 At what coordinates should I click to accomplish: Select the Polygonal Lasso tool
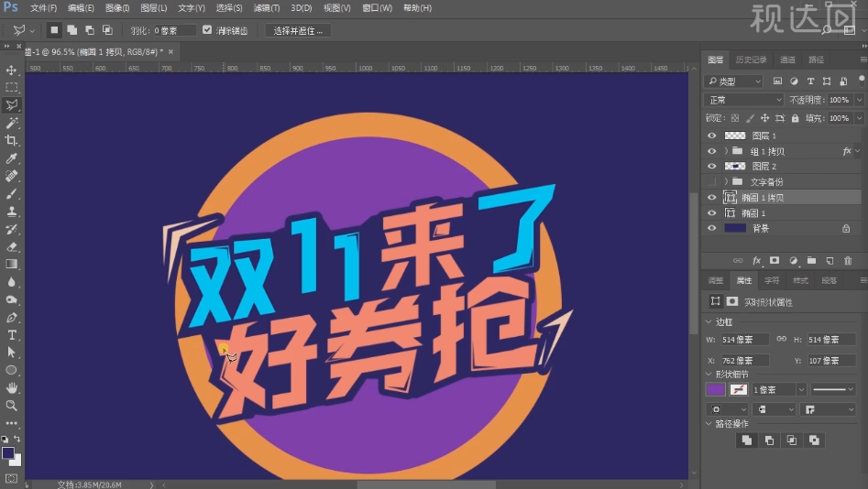pos(11,105)
